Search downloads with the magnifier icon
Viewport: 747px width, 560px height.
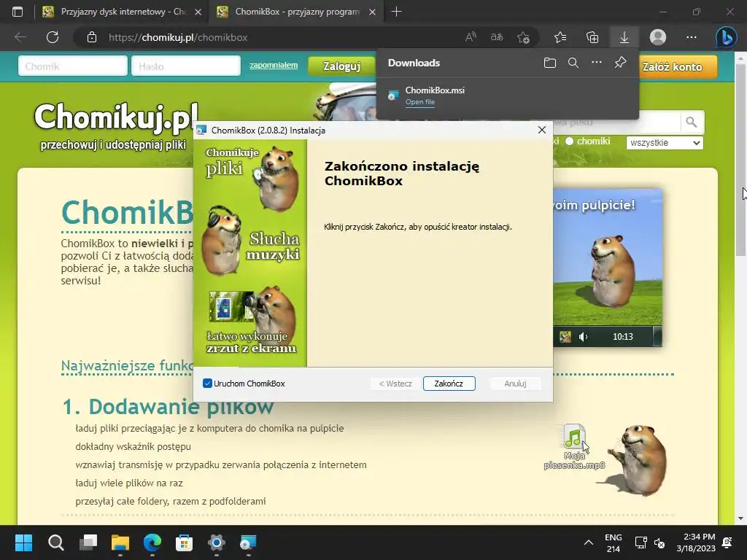click(573, 63)
